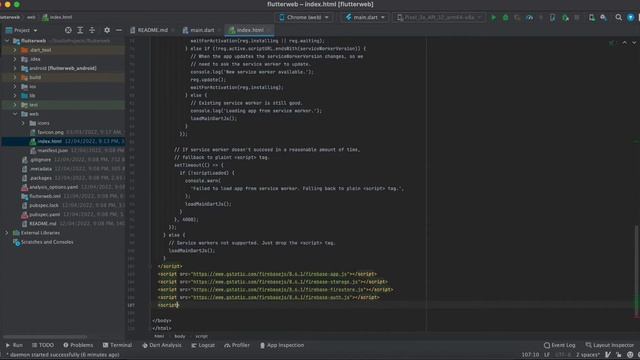This screenshot has width=640, height=360.
Task: Click the 107:10 cursor position indicator
Action: click(x=530, y=355)
